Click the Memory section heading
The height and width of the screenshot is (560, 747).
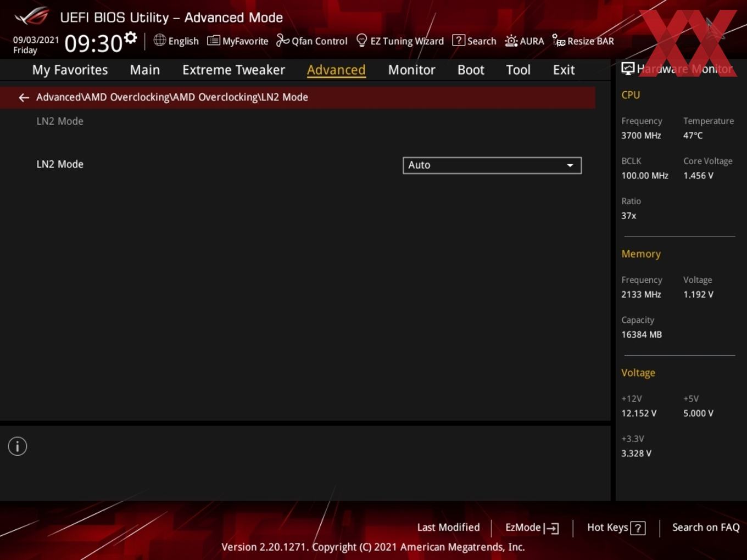641,254
